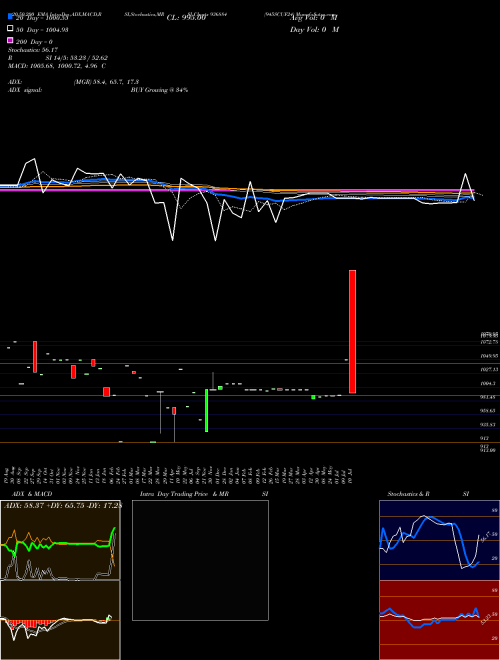Screen dimensions: 500x660
Task: Select the 'CL: 993.00' closing price text
Action: 186,18
